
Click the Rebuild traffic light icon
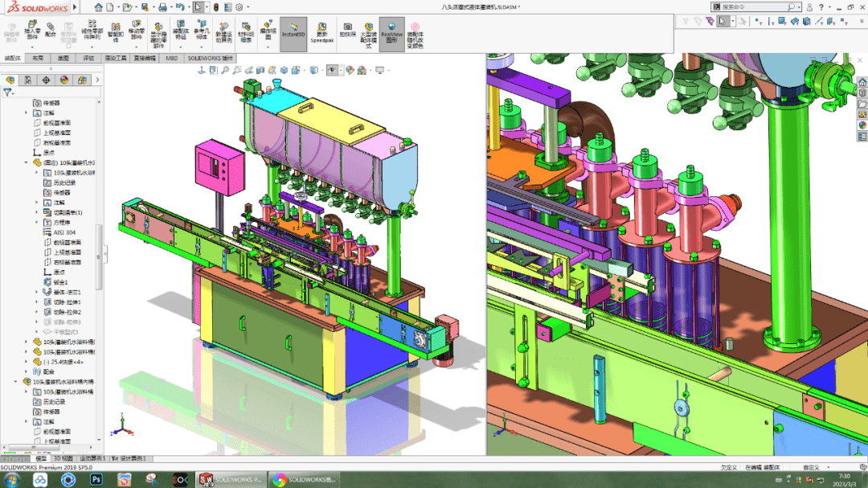(x=216, y=7)
